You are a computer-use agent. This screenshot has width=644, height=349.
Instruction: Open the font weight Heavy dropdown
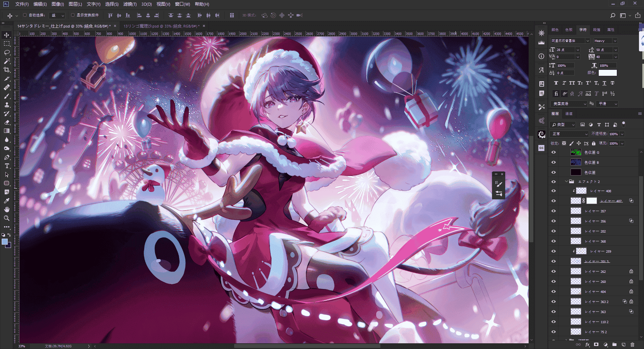coord(605,41)
